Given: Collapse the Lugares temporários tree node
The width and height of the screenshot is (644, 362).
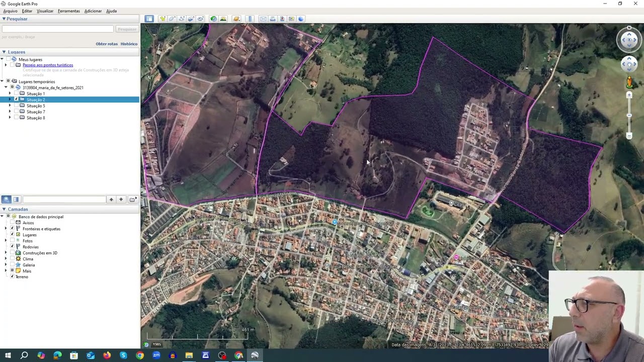Looking at the screenshot, I should click(2, 81).
